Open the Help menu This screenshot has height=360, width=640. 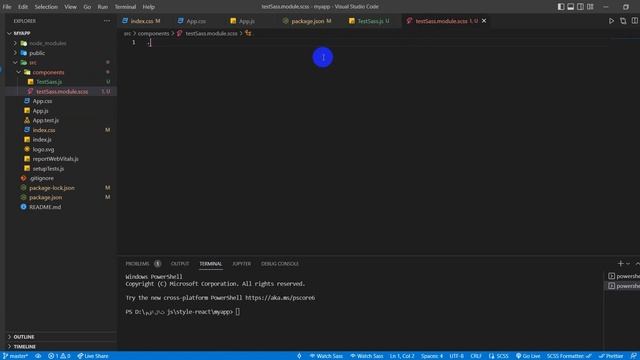149,7
